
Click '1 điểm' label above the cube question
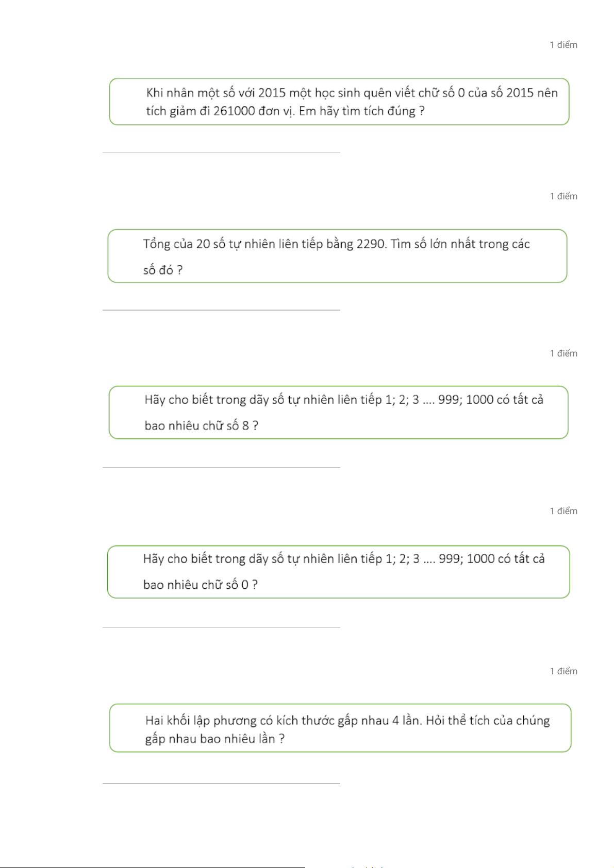click(x=563, y=671)
